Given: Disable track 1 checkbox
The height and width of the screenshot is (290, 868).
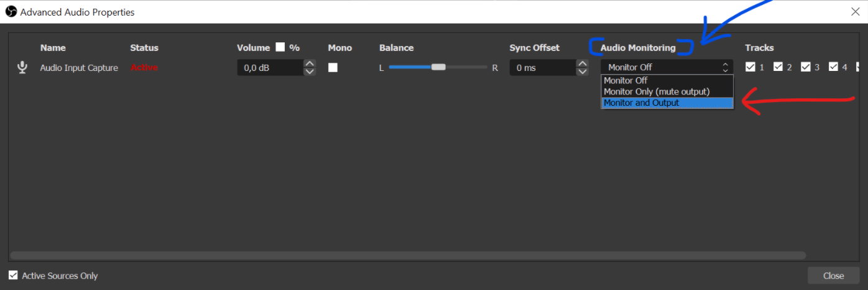Looking at the screenshot, I should pos(750,67).
